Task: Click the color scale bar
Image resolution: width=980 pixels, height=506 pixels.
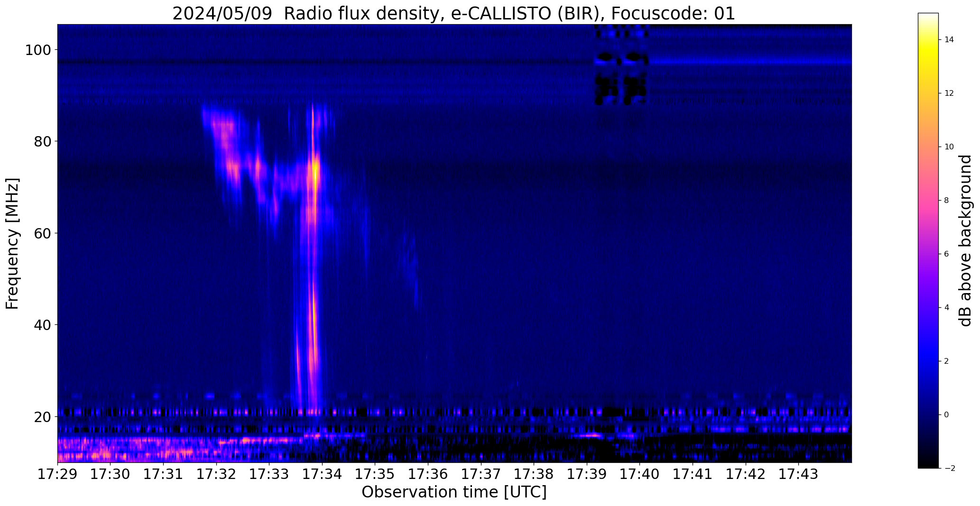Action: [x=928, y=240]
